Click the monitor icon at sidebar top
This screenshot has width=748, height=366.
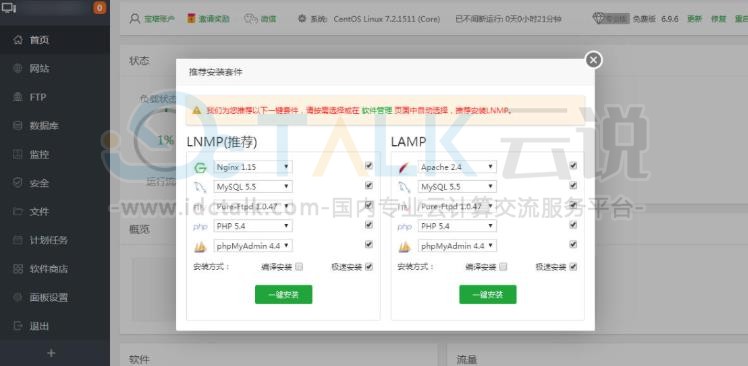point(9,7)
